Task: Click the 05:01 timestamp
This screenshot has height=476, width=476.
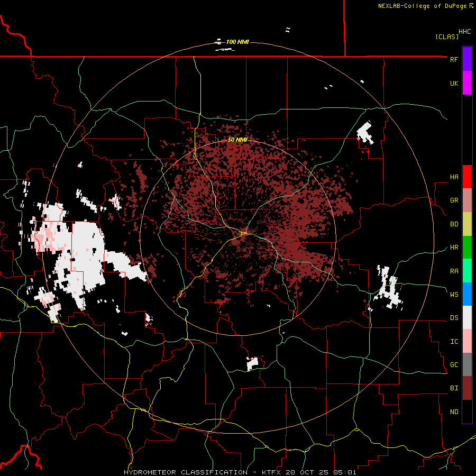Action: pyautogui.click(x=344, y=472)
